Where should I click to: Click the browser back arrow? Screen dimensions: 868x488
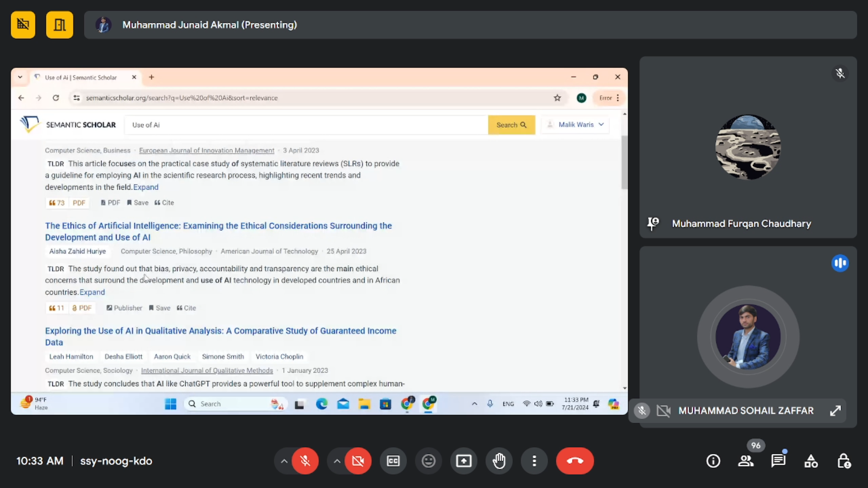coord(21,98)
